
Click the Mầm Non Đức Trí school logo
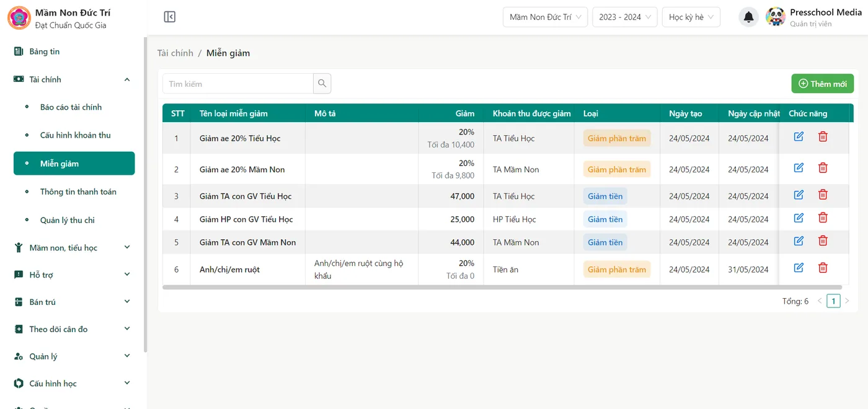[19, 18]
